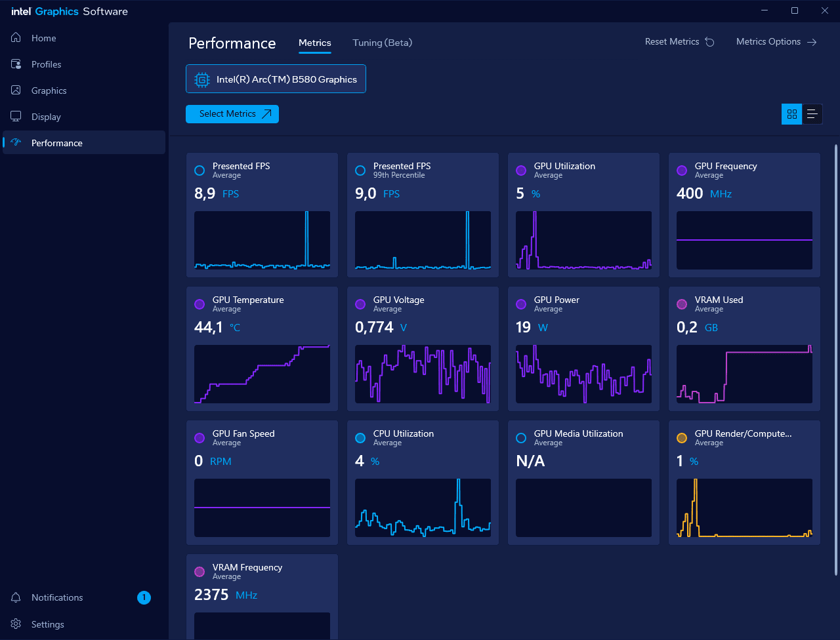Maximize the Intel Graphics Software window
This screenshot has height=640, width=840.
pyautogui.click(x=795, y=10)
